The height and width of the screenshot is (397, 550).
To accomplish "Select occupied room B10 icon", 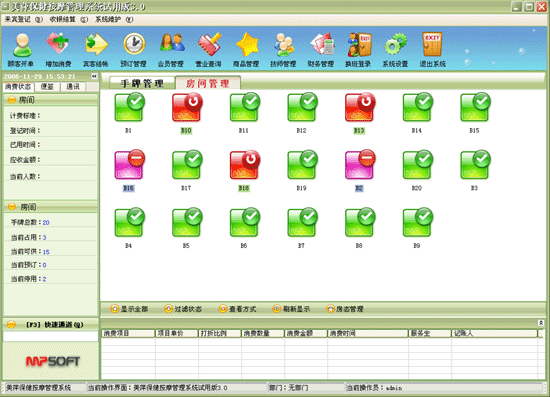I will [186, 108].
